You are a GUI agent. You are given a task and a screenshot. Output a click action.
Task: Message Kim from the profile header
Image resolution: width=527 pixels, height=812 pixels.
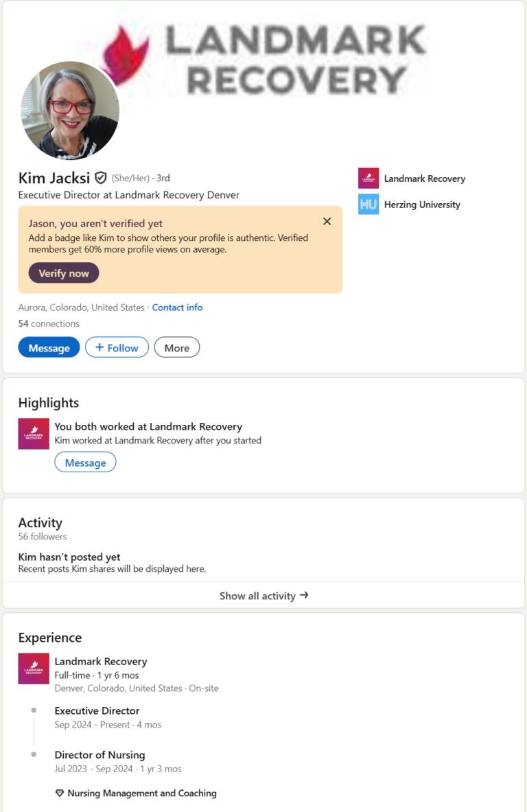tap(49, 348)
